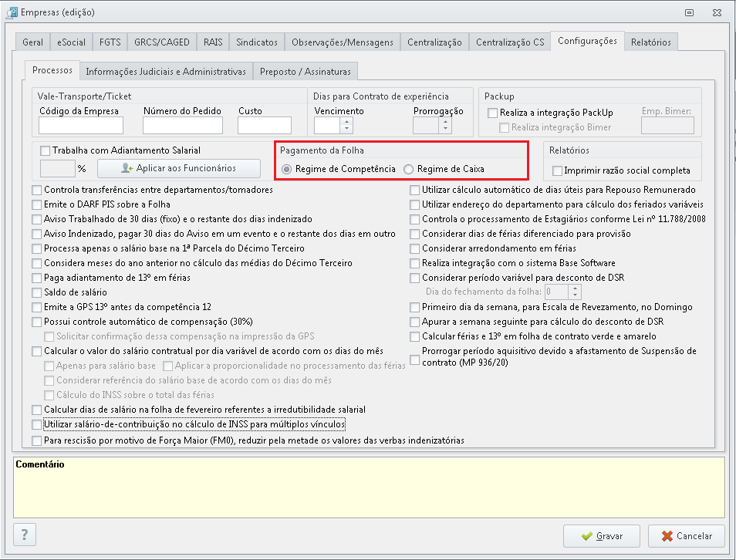Open the Relatórios tab
This screenshot has height=560, width=736.
click(x=650, y=42)
